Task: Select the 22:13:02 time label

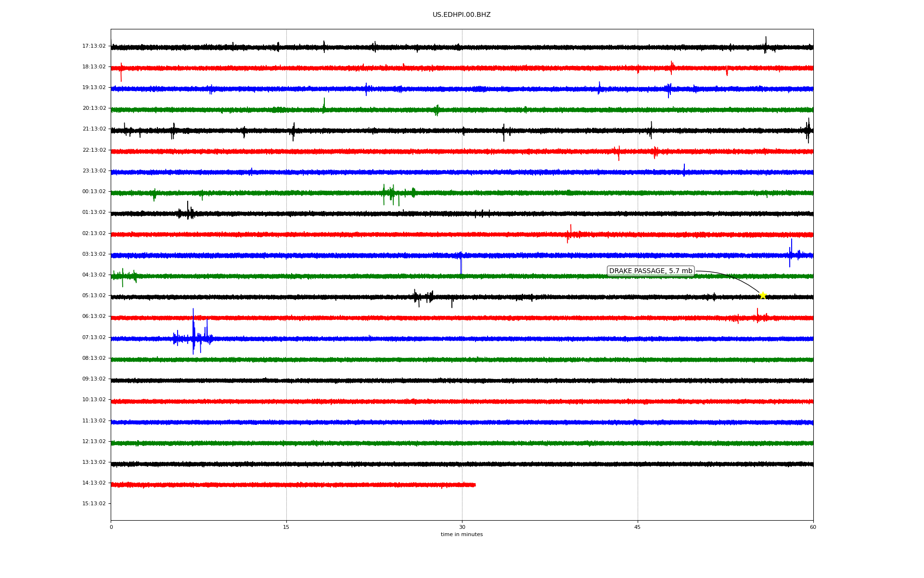Action: point(94,150)
